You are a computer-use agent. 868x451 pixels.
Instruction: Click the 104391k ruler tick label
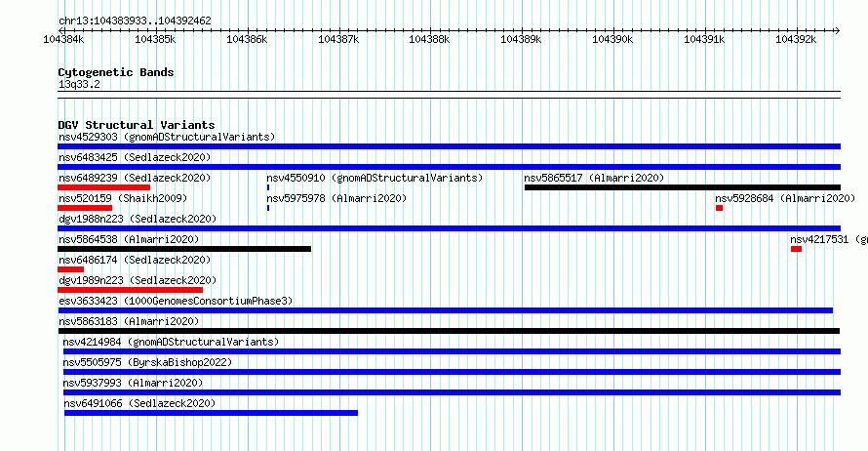click(704, 39)
